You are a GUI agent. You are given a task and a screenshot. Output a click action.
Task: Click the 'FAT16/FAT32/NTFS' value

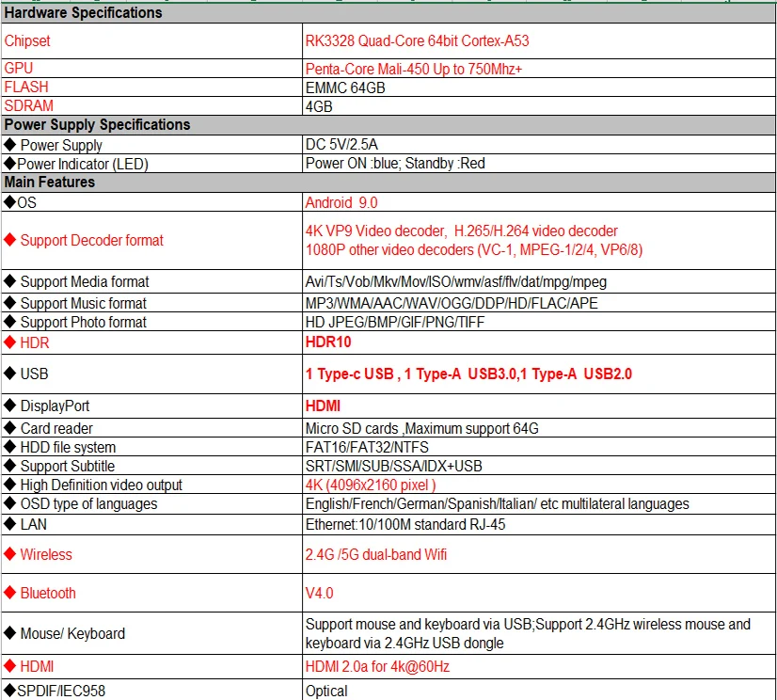pos(539,447)
